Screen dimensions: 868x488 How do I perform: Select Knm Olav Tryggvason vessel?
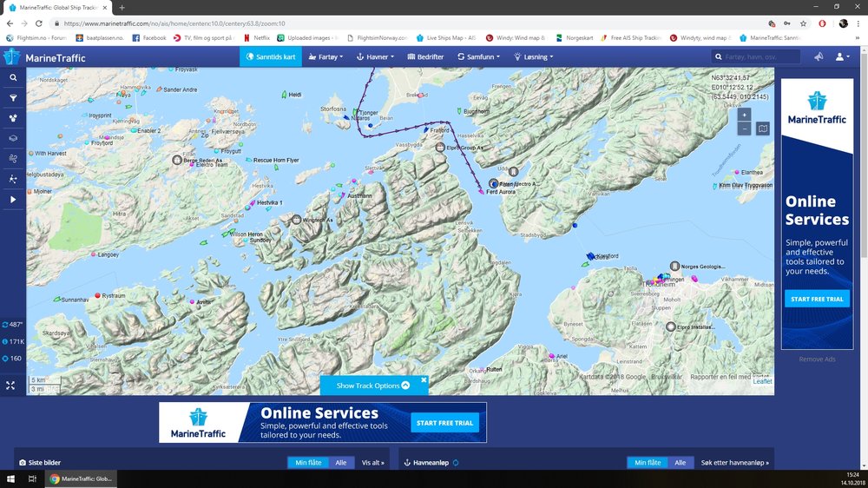(x=715, y=186)
